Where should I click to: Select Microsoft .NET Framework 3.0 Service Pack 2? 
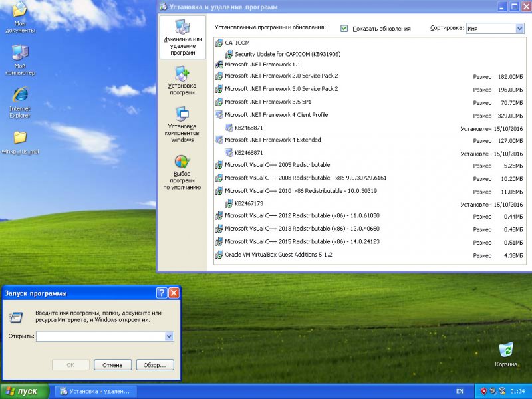click(x=370, y=89)
